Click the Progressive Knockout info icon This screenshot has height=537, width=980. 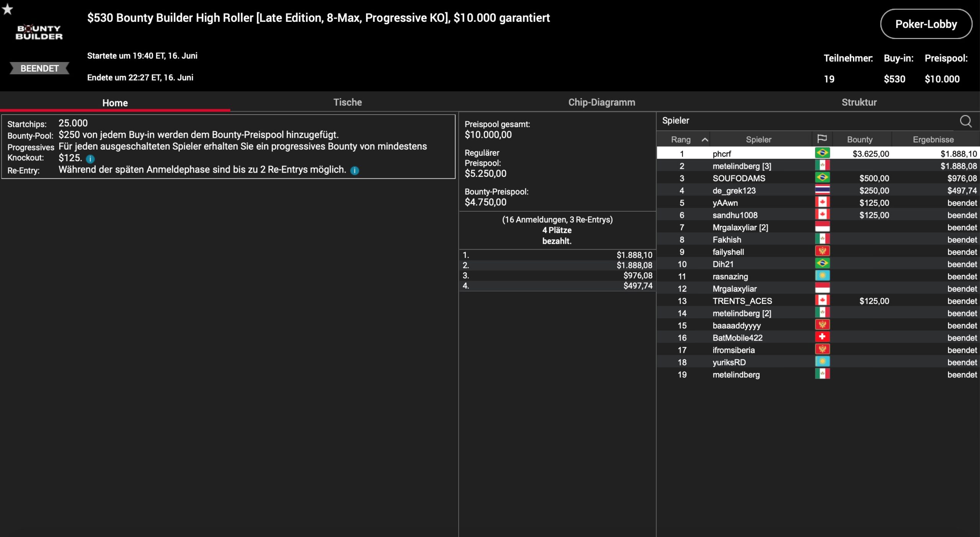pos(90,159)
